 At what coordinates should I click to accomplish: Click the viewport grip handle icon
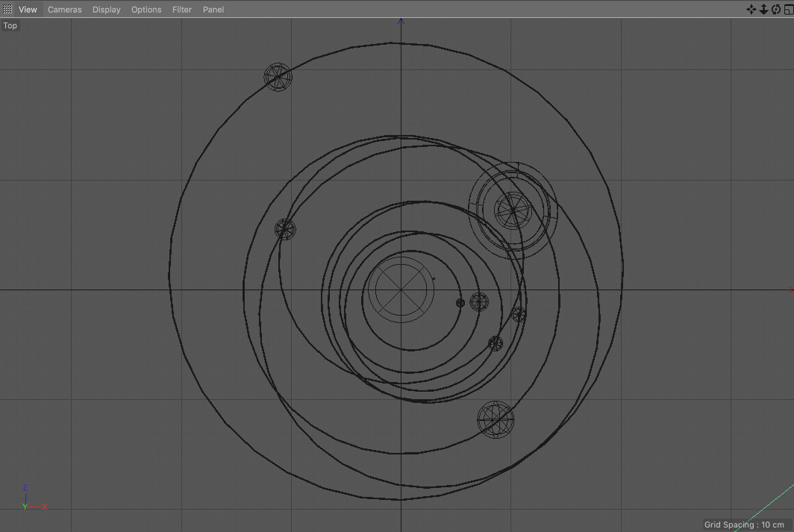7,9
